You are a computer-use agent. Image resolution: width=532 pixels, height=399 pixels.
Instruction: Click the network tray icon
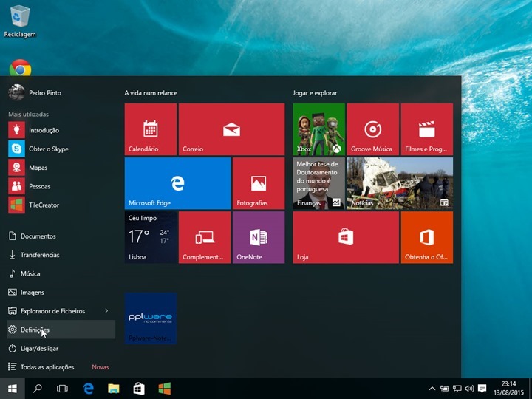coord(457,389)
